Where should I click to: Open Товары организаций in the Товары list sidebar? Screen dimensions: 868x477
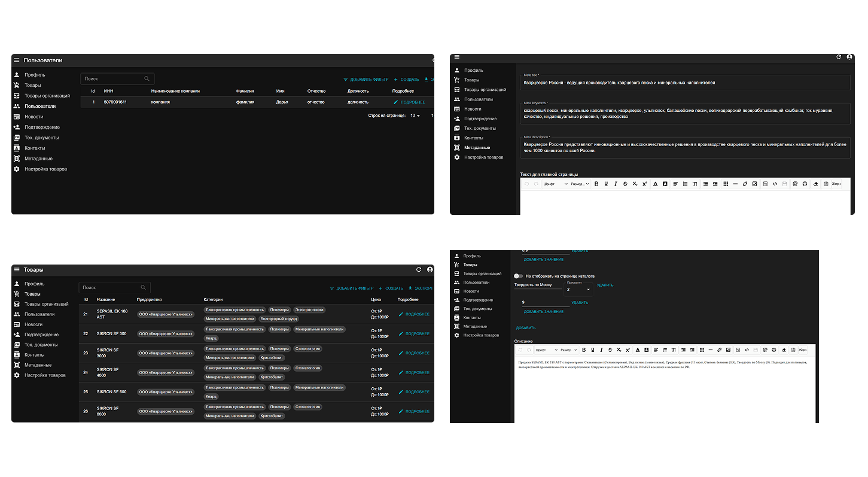pos(47,304)
